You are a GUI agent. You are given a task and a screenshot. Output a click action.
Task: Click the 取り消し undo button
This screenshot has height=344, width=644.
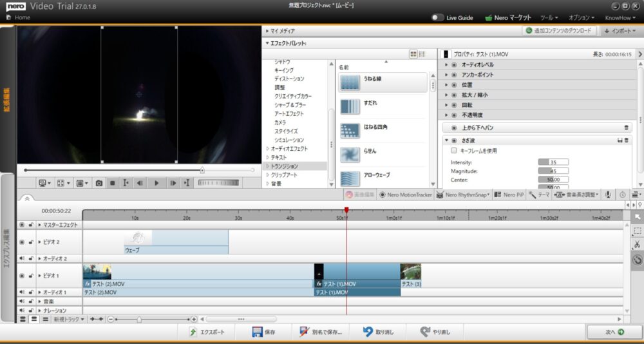pyautogui.click(x=378, y=332)
